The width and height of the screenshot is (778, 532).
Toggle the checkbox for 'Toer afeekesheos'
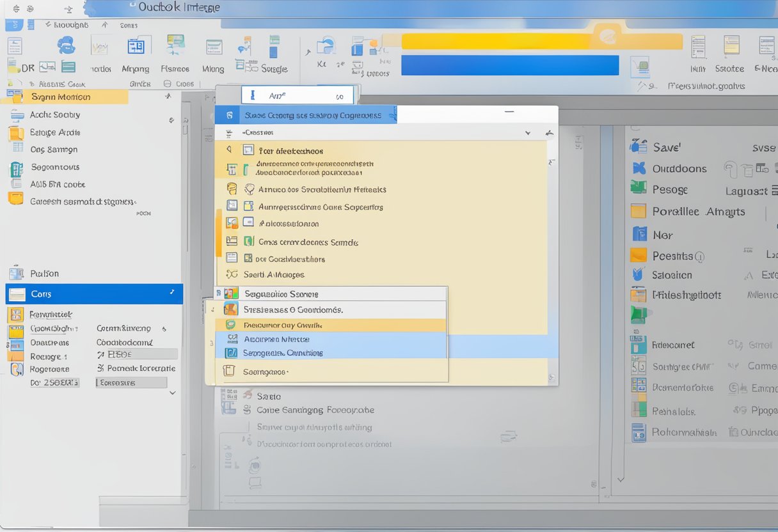tap(248, 150)
